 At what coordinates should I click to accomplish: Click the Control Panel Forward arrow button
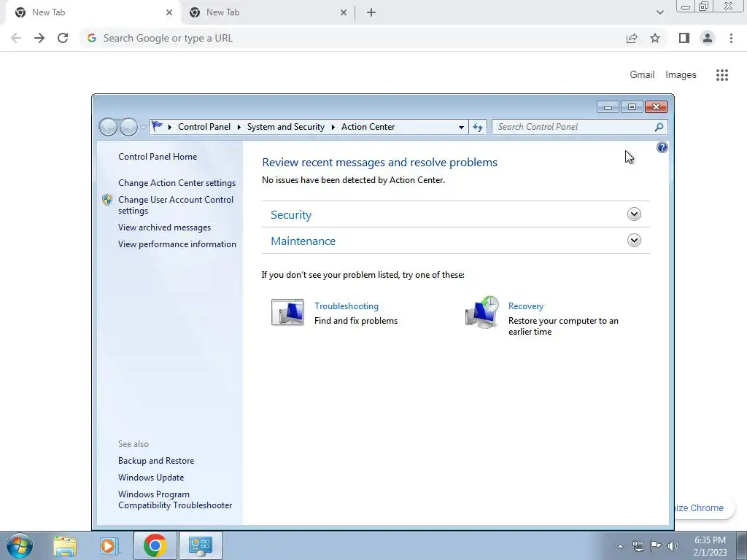(128, 127)
